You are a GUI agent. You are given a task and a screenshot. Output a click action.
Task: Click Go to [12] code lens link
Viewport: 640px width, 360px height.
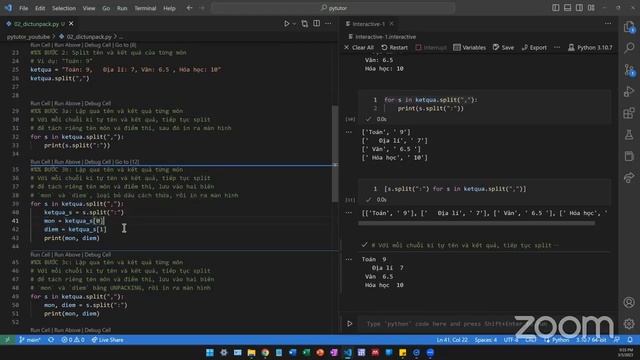[x=127, y=162]
